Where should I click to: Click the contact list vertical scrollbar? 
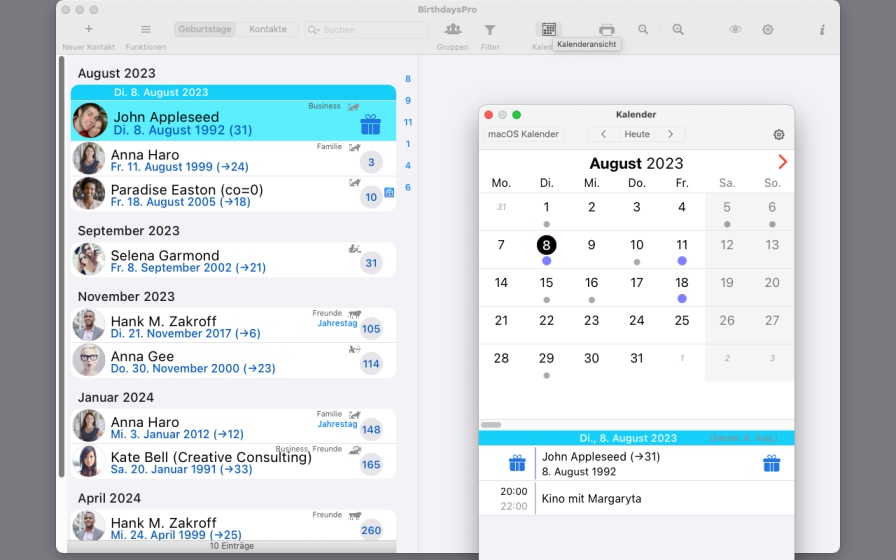(62, 266)
